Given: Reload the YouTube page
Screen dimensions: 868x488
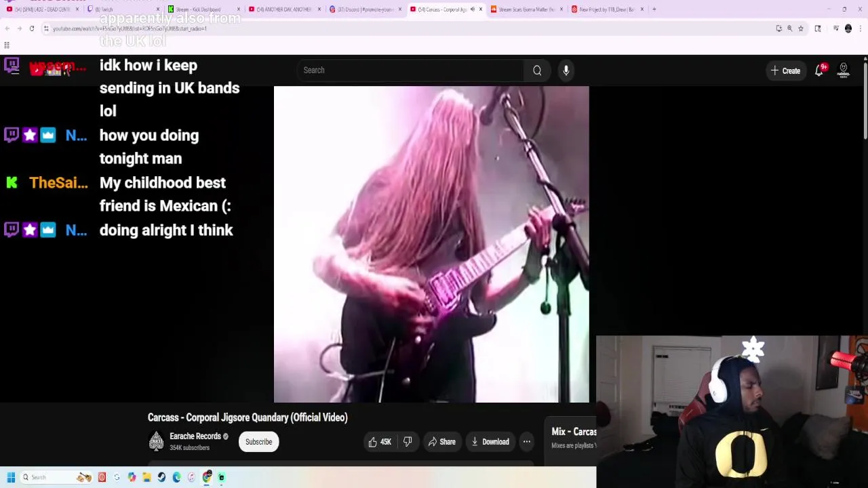Looking at the screenshot, I should pyautogui.click(x=32, y=28).
